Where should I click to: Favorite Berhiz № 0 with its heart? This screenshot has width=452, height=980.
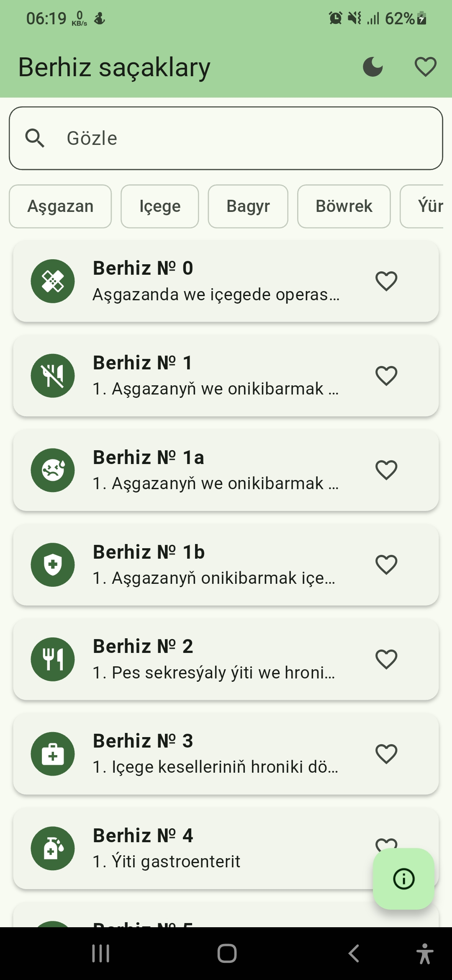pyautogui.click(x=386, y=281)
